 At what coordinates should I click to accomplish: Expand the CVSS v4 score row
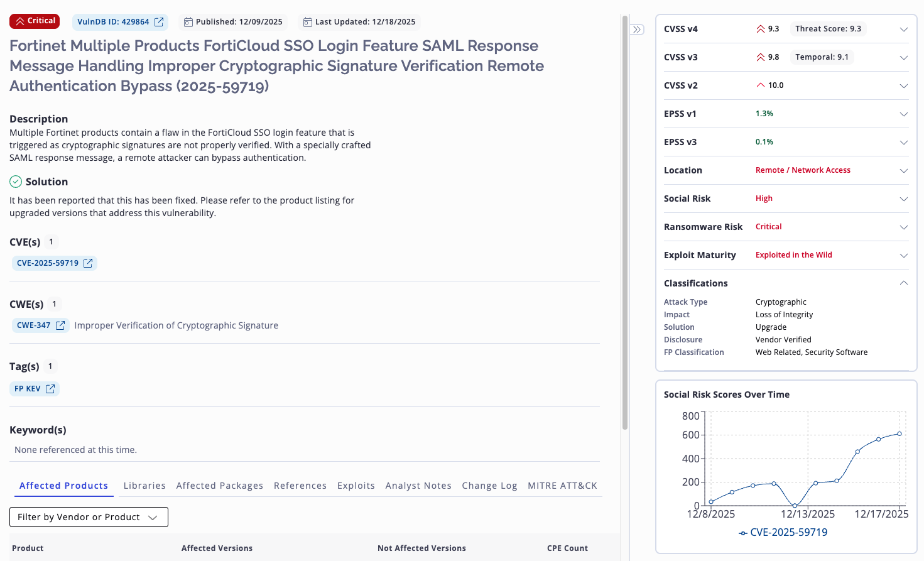(x=903, y=30)
